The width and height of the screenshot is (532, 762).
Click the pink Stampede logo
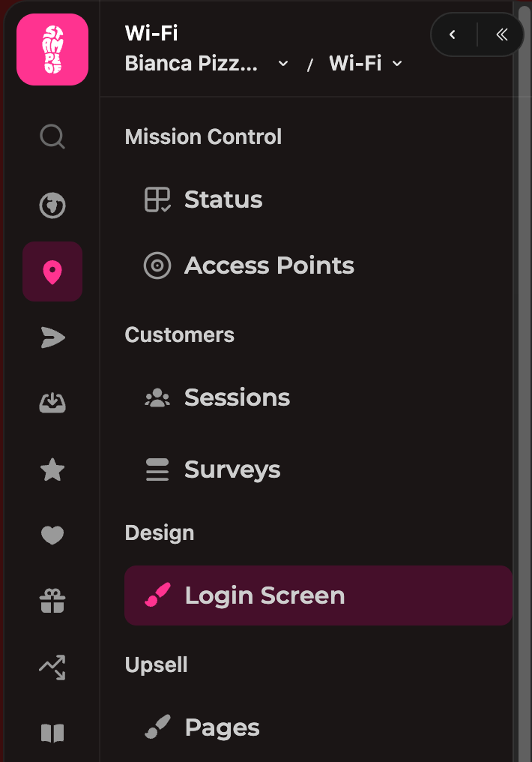pyautogui.click(x=52, y=49)
